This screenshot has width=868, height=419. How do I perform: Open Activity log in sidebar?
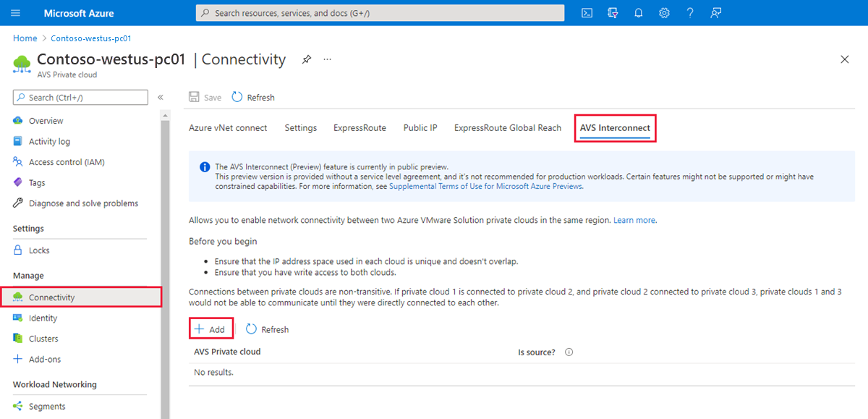pos(49,141)
